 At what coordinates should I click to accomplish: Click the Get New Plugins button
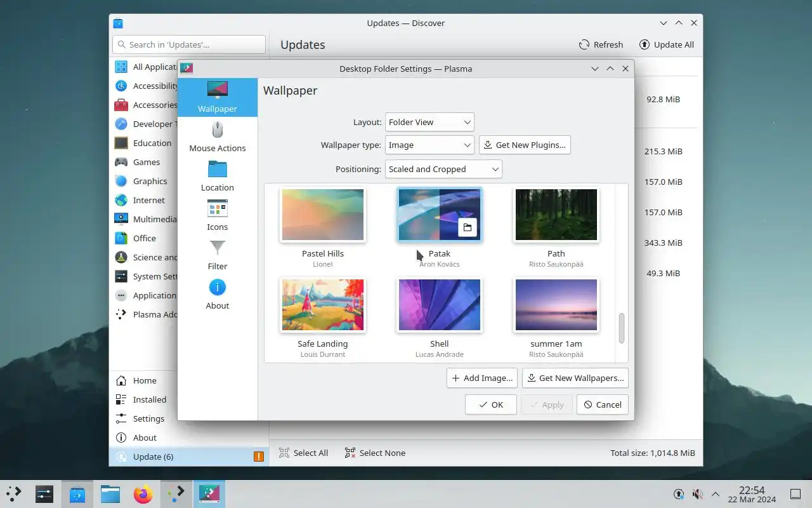[525, 145]
